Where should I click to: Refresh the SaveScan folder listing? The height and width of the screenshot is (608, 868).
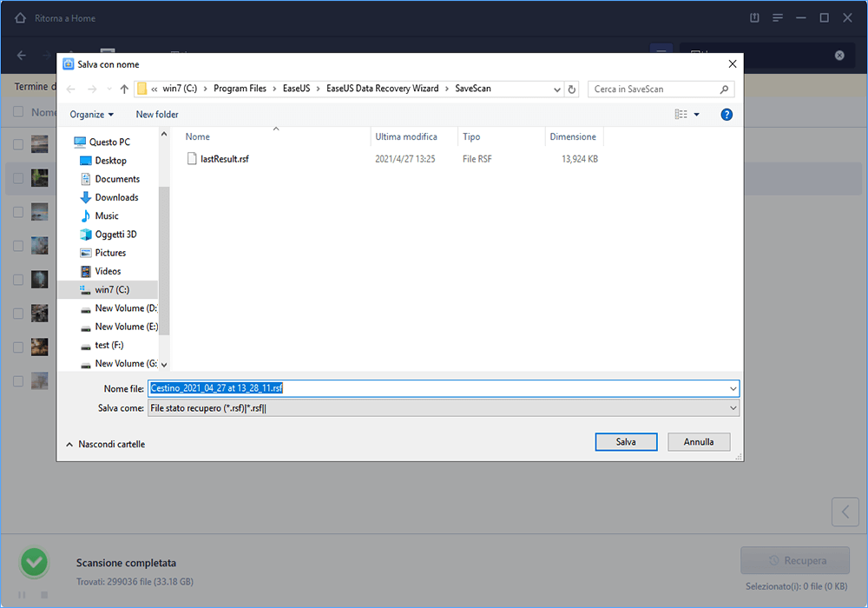(x=571, y=89)
